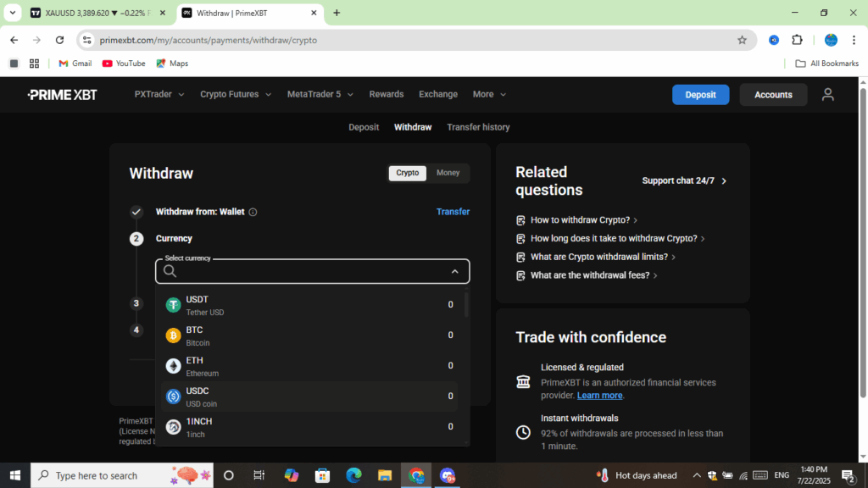
Task: Choose the Bitcoin BTC icon
Action: coord(173,335)
